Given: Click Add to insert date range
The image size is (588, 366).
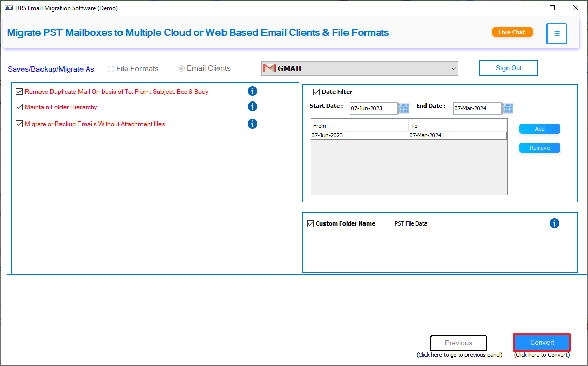Looking at the screenshot, I should [x=540, y=129].
